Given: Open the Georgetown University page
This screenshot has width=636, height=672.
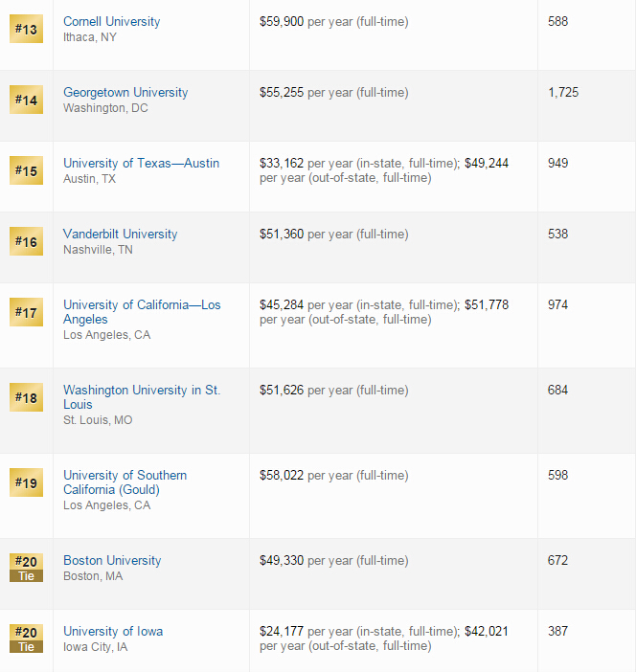Looking at the screenshot, I should tap(125, 92).
